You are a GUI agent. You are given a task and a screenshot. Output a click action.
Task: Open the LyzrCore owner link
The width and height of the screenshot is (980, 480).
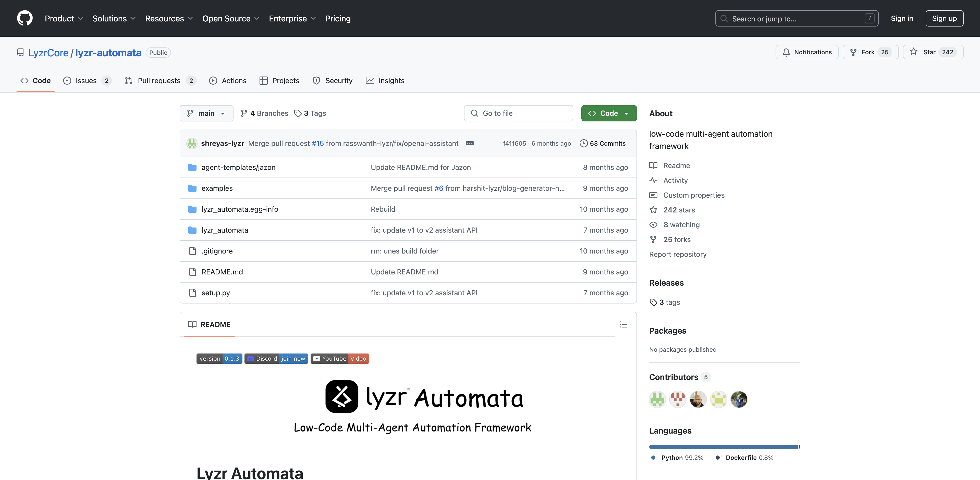(x=48, y=53)
